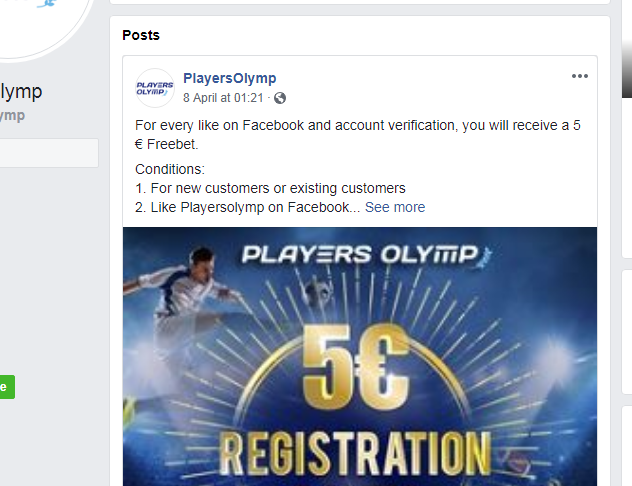The height and width of the screenshot is (486, 632).
Task: Open the PlayersOlymp page name link
Action: (229, 78)
